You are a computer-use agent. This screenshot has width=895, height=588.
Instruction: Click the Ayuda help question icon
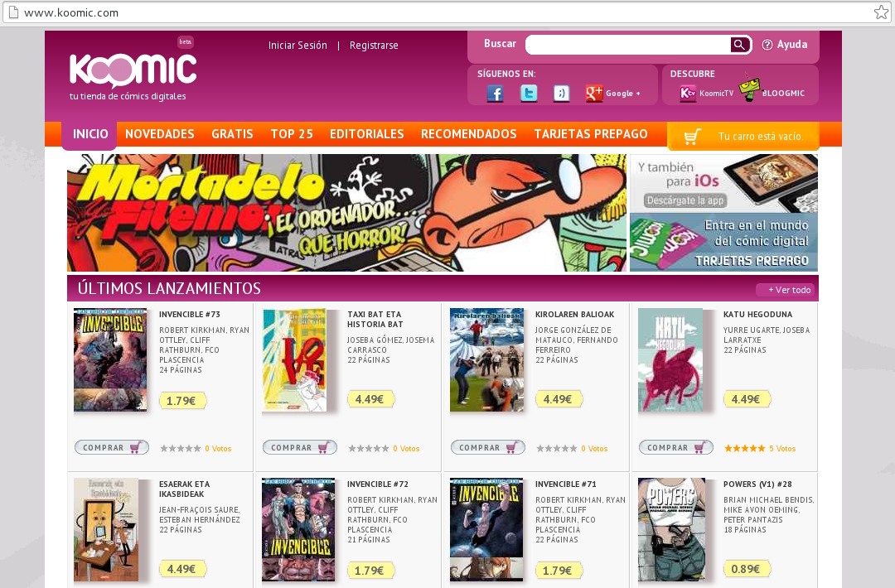767,45
